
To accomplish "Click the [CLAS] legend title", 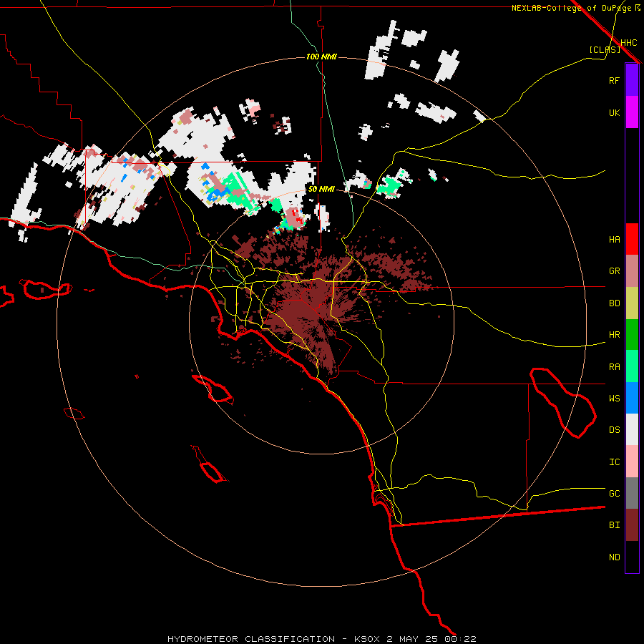I will (605, 50).
